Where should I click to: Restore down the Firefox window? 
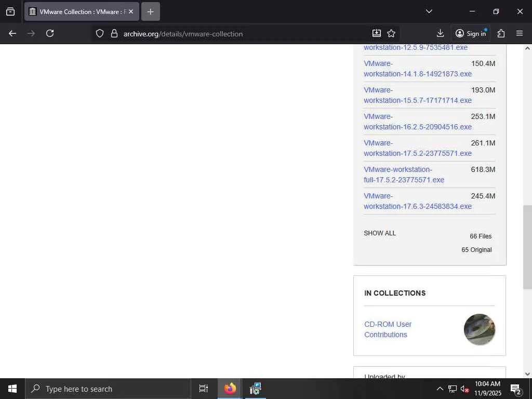click(x=496, y=11)
